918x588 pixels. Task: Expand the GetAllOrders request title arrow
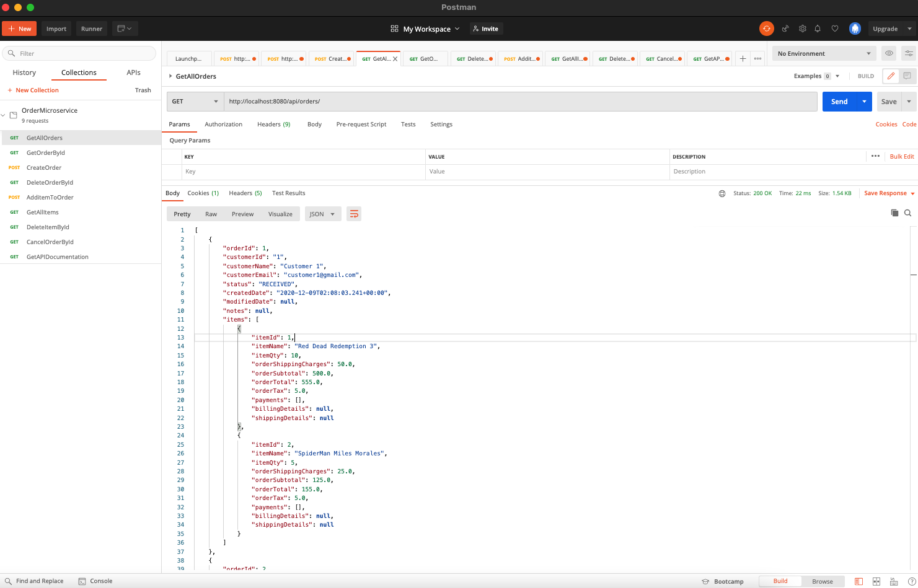(x=170, y=76)
